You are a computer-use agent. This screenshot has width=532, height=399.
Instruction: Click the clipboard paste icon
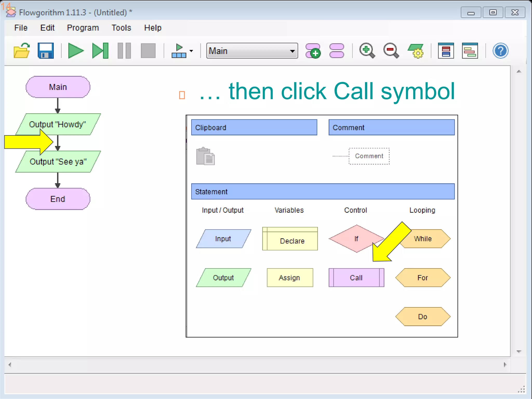pos(205,156)
